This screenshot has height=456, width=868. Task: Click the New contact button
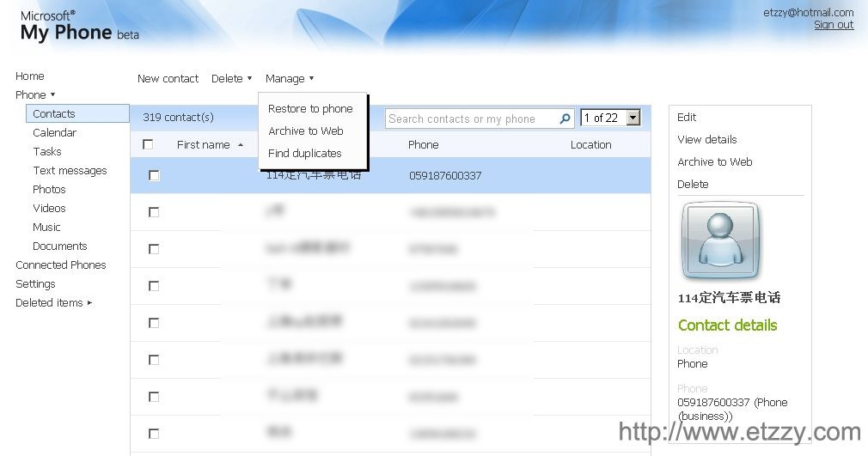(168, 79)
